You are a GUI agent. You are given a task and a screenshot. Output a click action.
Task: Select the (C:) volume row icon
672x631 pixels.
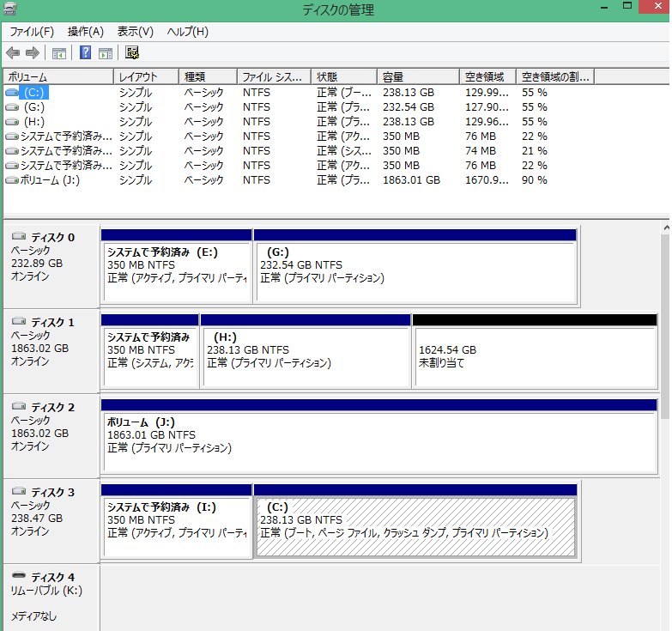[11, 92]
